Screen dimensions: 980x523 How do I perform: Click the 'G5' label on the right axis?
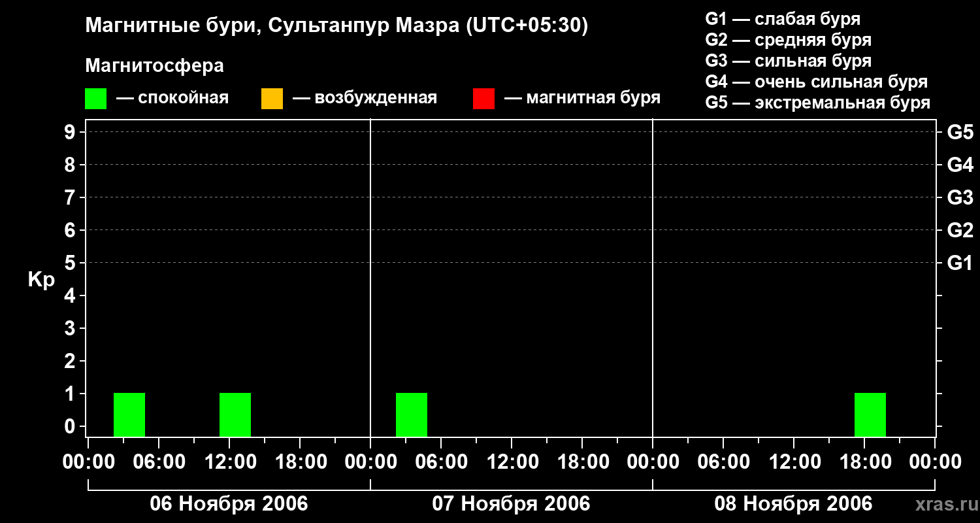[960, 132]
